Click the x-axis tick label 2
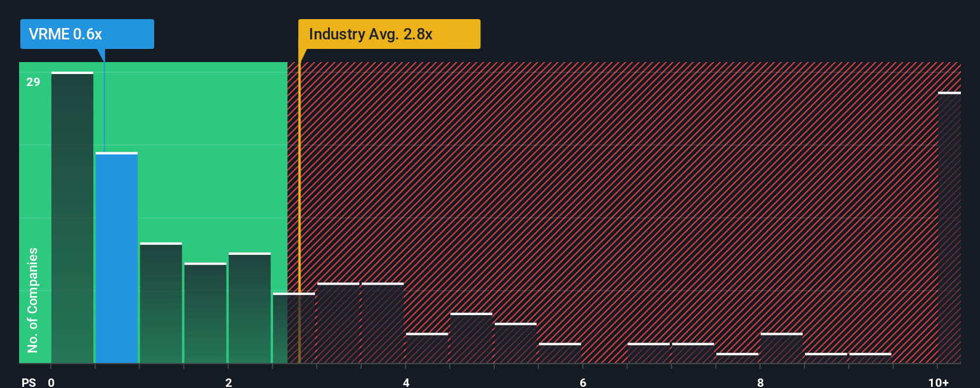Viewport: 980px width, 388px height. point(228,382)
